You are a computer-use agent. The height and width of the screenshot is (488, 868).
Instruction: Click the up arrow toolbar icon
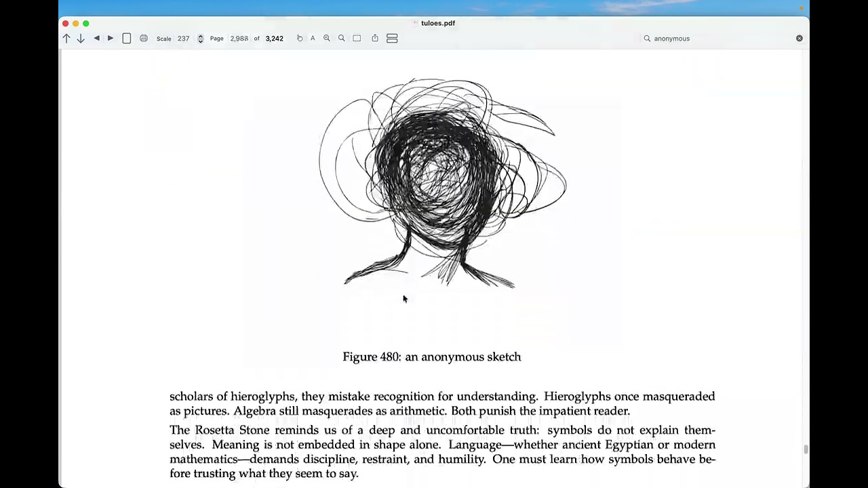[x=66, y=39]
